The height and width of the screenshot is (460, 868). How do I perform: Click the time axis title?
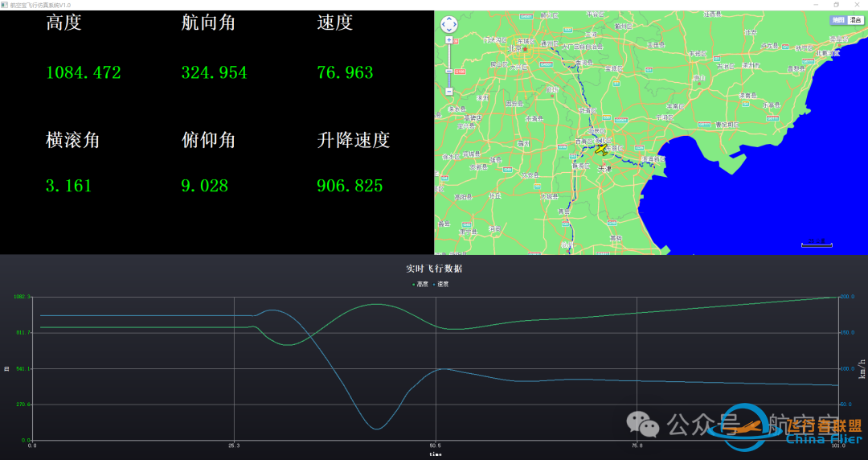click(x=436, y=454)
